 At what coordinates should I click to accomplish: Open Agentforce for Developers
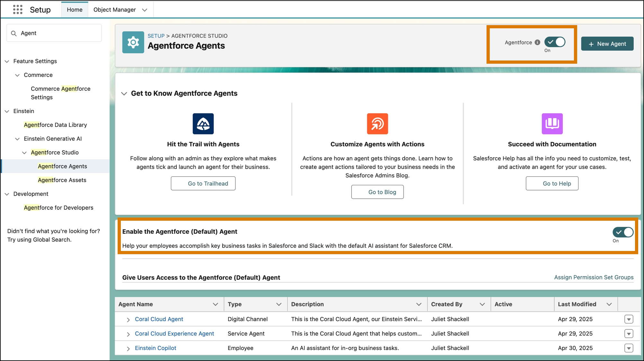coord(58,208)
